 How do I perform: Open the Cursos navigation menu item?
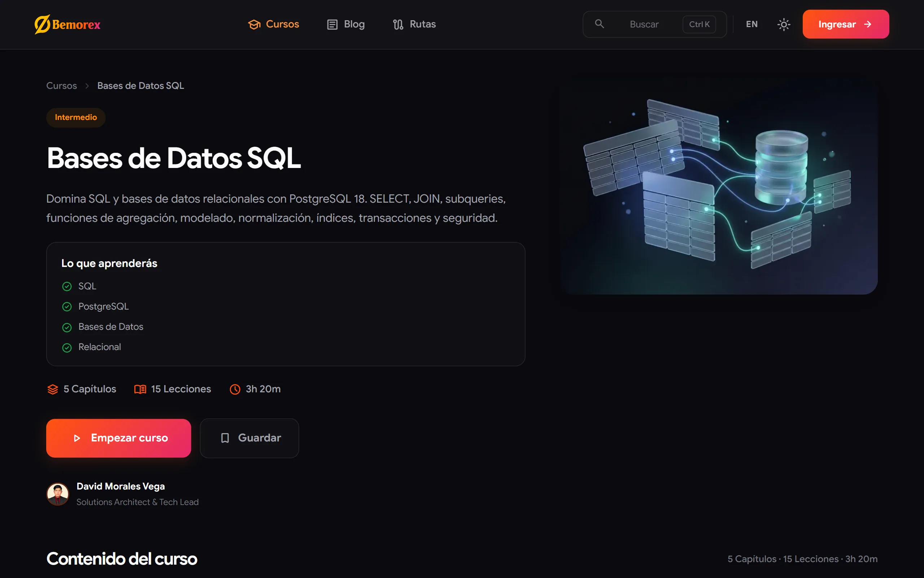pos(273,24)
